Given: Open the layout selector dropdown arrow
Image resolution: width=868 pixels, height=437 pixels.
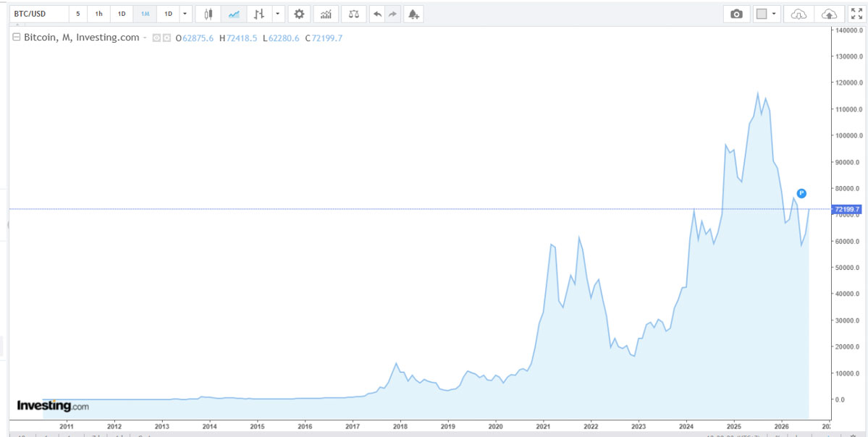Looking at the screenshot, I should pyautogui.click(x=774, y=14).
